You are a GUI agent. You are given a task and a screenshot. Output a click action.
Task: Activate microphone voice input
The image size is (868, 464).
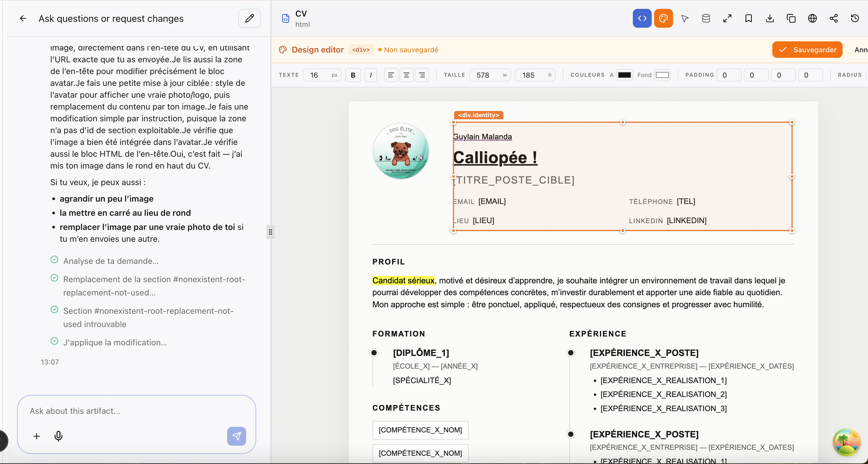tap(58, 436)
